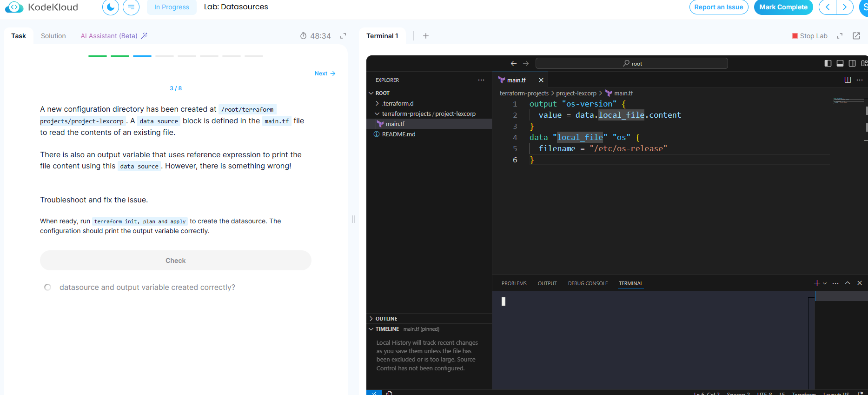Image resolution: width=868 pixels, height=395 pixels.
Task: Click the Next question link
Action: click(x=325, y=74)
